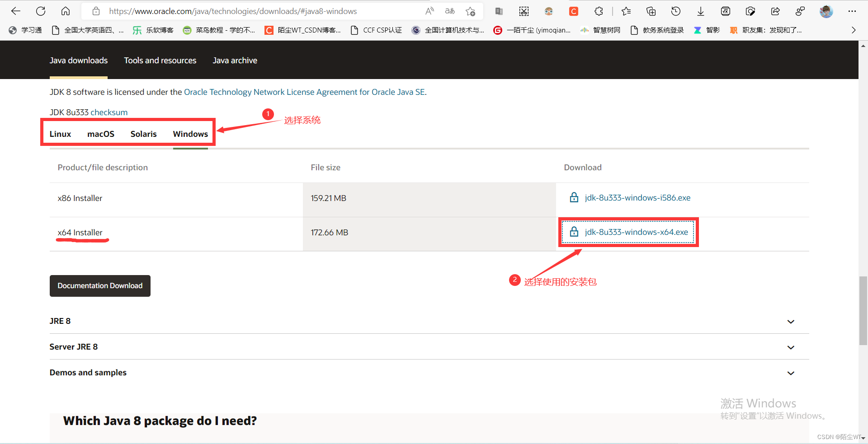Reload the Oracle downloads page
Screen dimensions: 868x444
[41, 11]
